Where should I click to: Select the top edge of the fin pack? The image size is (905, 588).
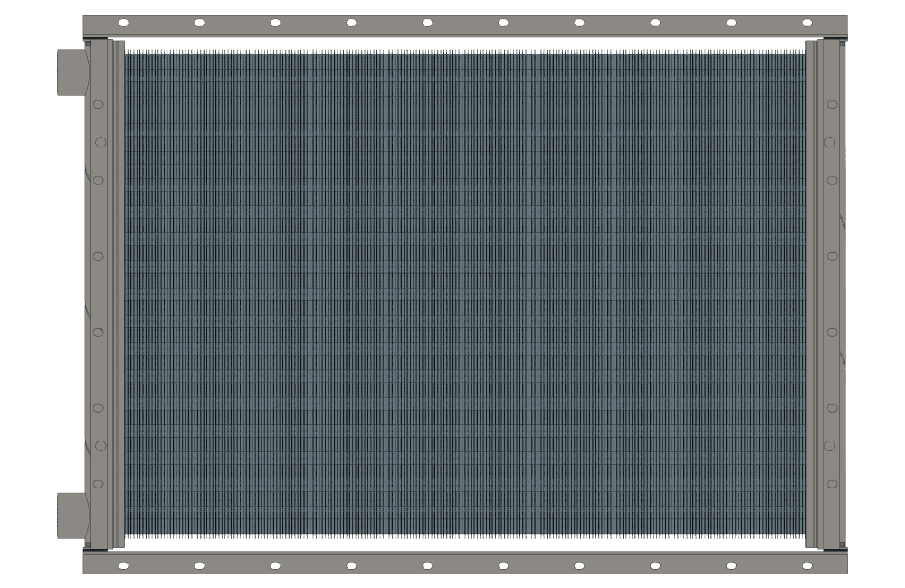[x=463, y=52]
